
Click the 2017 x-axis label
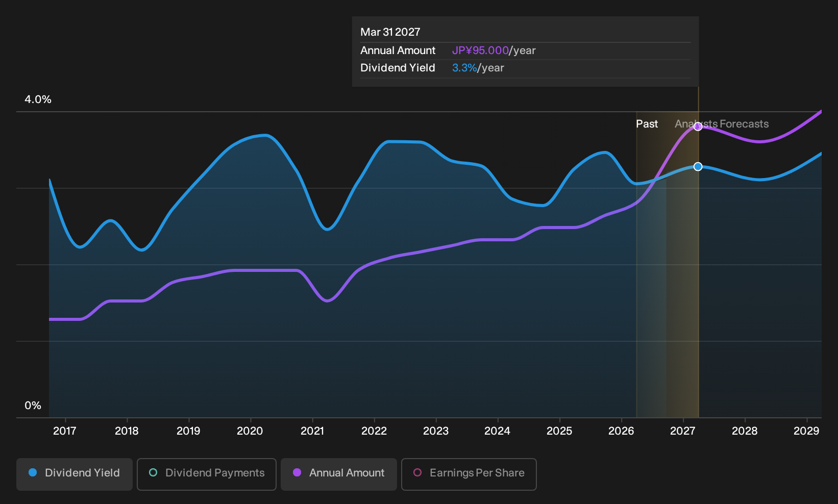[65, 431]
